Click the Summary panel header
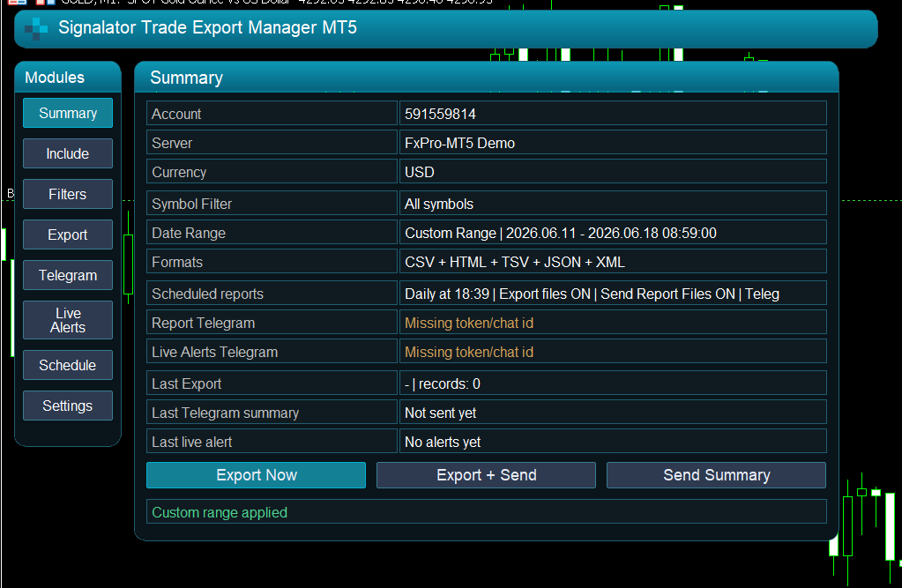This screenshot has width=902, height=588. pos(487,77)
